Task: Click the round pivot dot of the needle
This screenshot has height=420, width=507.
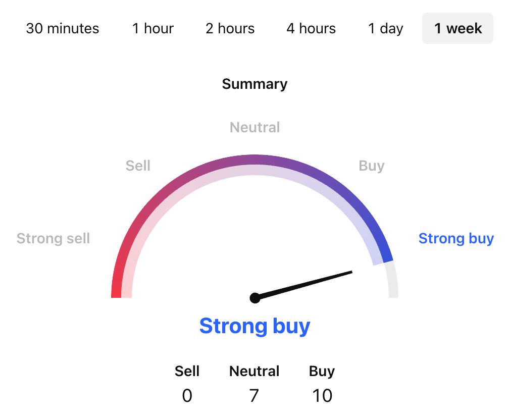Action: click(x=255, y=297)
